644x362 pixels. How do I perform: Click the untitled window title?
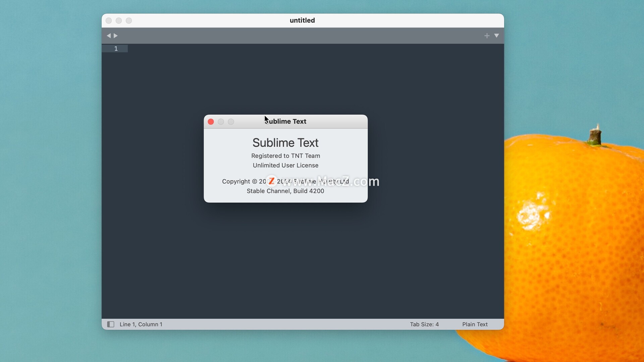(x=302, y=20)
